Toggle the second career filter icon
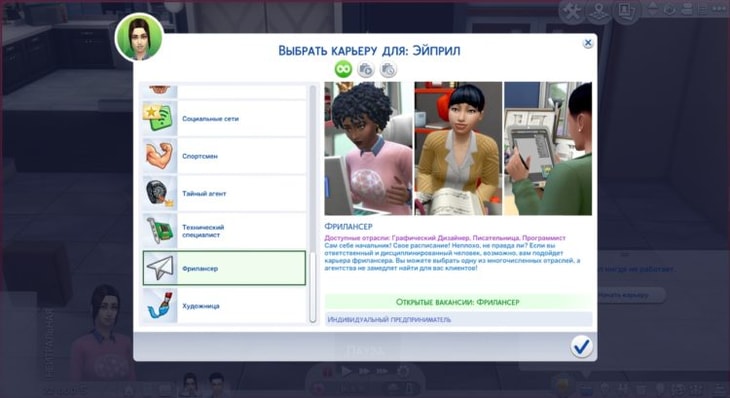This screenshot has height=398, width=730. (x=366, y=70)
